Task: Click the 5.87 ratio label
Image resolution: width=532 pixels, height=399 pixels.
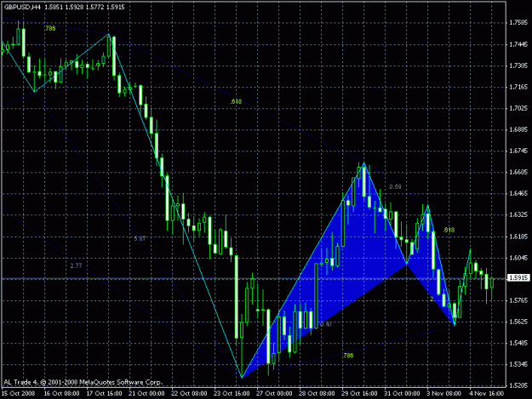Action: (x=140, y=239)
